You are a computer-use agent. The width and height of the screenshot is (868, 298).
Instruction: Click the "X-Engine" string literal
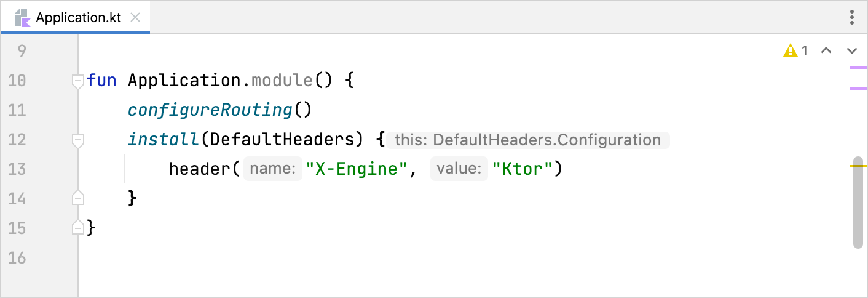(x=357, y=169)
